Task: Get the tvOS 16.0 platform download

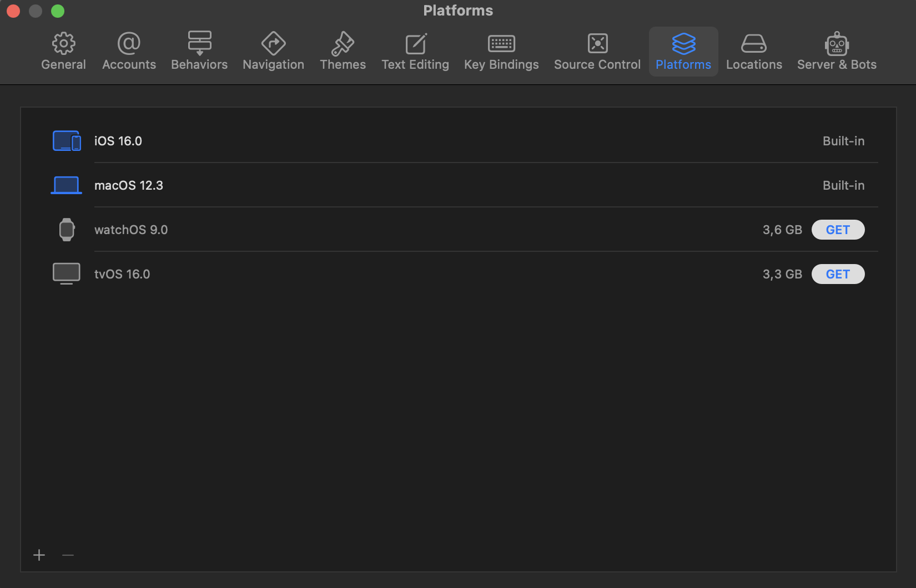Action: pyautogui.click(x=838, y=274)
